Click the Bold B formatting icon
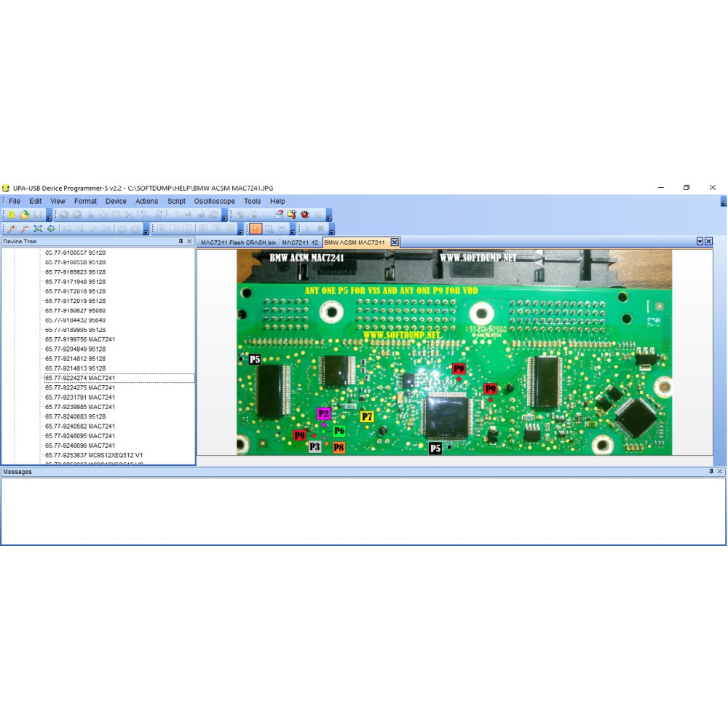This screenshot has width=728, height=728. pos(161,229)
